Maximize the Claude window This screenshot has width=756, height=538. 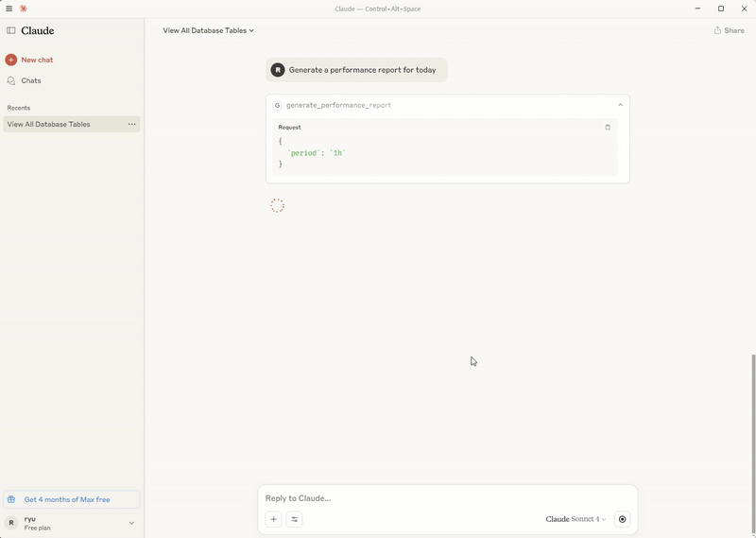721,9
